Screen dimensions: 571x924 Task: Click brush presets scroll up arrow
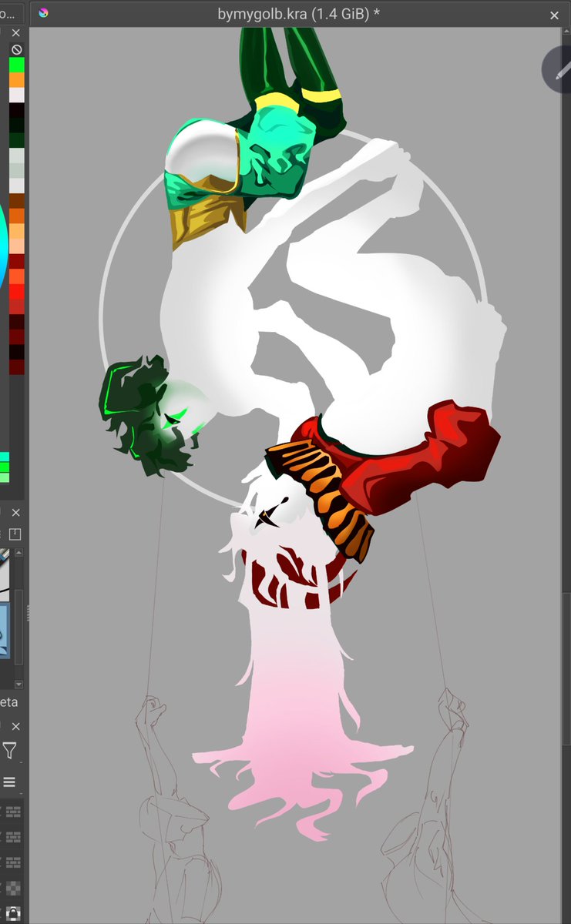pos(18,553)
